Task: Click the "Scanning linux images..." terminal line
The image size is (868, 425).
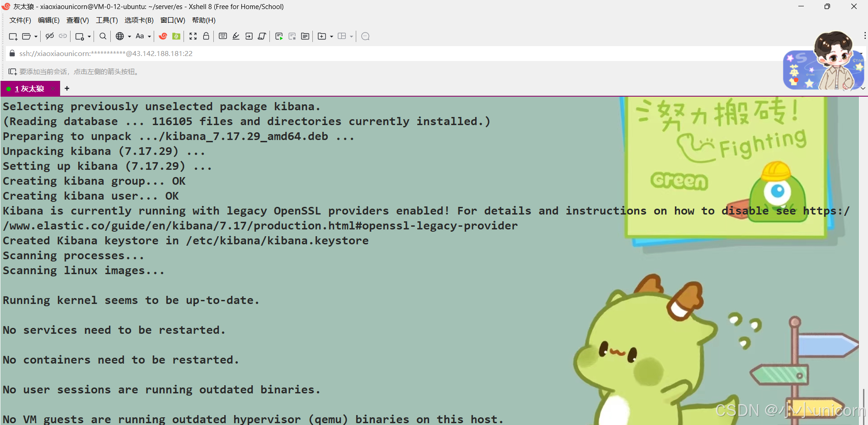Action: pos(84,271)
